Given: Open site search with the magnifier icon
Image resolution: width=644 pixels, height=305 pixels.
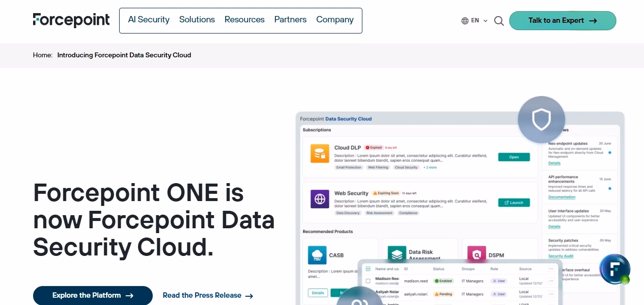Looking at the screenshot, I should (499, 21).
